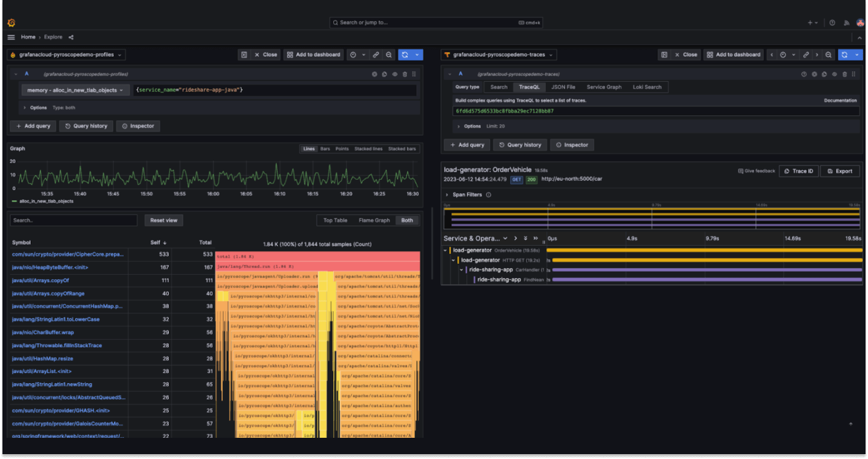This screenshot has width=868, height=459.
Task: Delete query A using the trash icon
Action: [405, 74]
